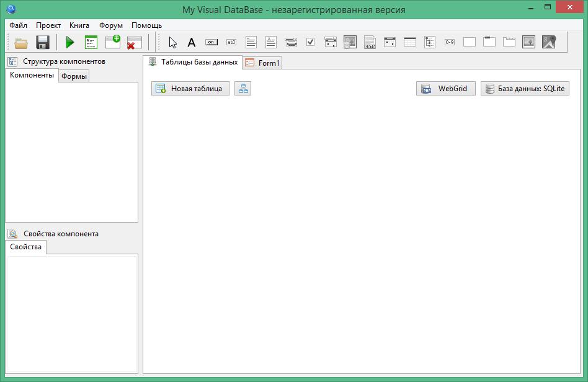
Task: Select the Memo multiline text component
Action: pyautogui.click(x=251, y=42)
